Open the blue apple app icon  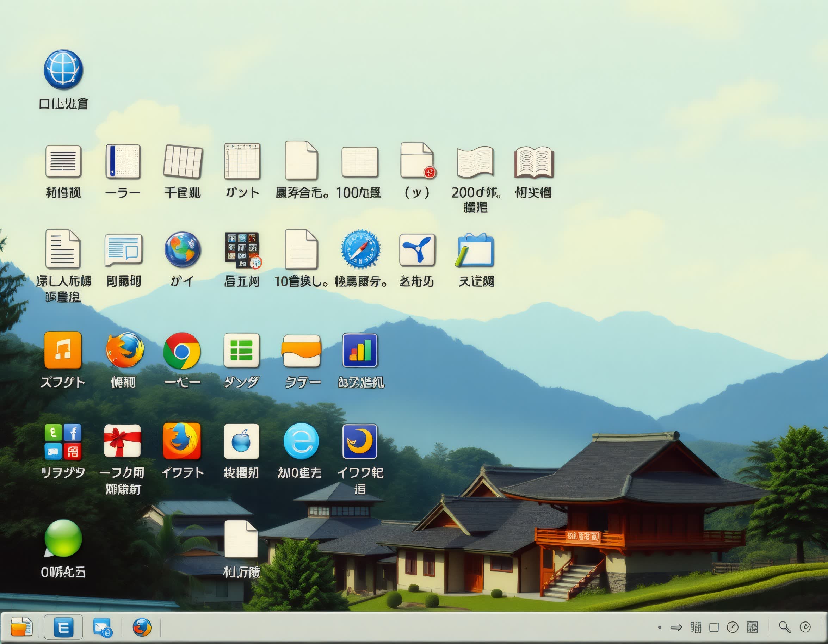coord(241,441)
